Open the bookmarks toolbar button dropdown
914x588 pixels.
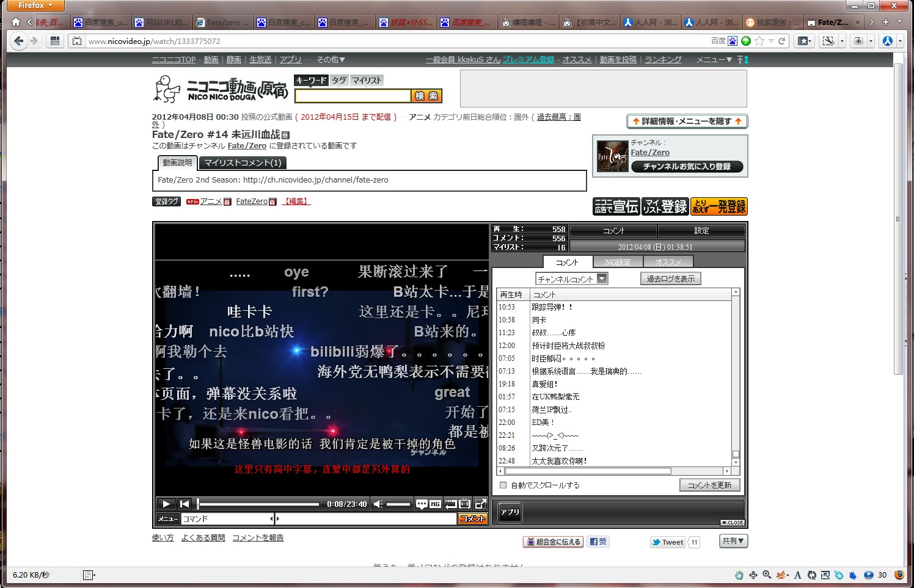pos(805,41)
